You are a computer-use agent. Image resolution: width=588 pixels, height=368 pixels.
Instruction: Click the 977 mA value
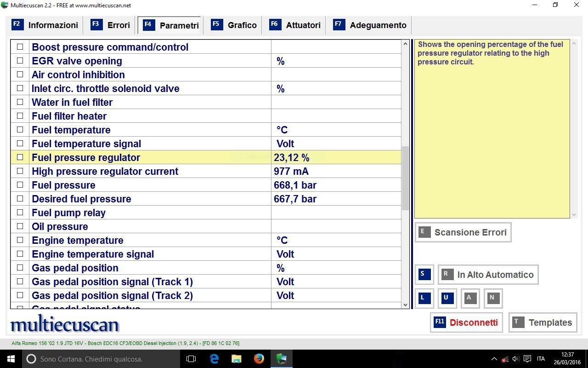click(x=291, y=171)
